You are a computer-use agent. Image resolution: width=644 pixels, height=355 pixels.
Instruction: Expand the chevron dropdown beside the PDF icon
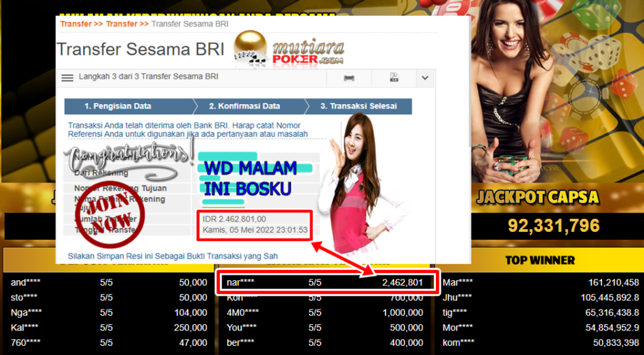[425, 78]
